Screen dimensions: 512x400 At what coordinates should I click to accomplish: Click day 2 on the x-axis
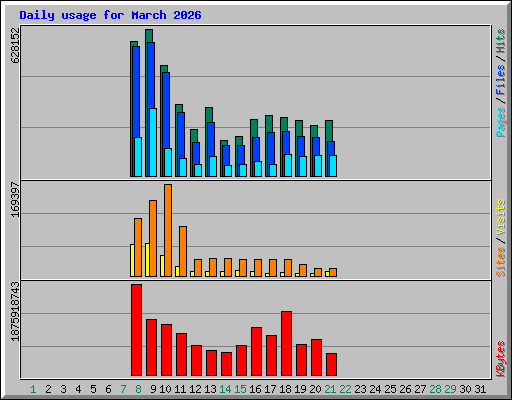point(48,389)
